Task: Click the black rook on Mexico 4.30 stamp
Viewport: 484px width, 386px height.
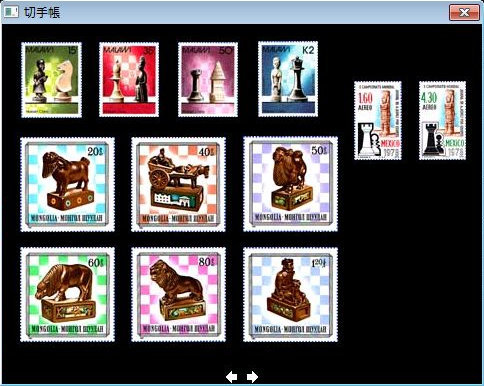Action: point(430,138)
